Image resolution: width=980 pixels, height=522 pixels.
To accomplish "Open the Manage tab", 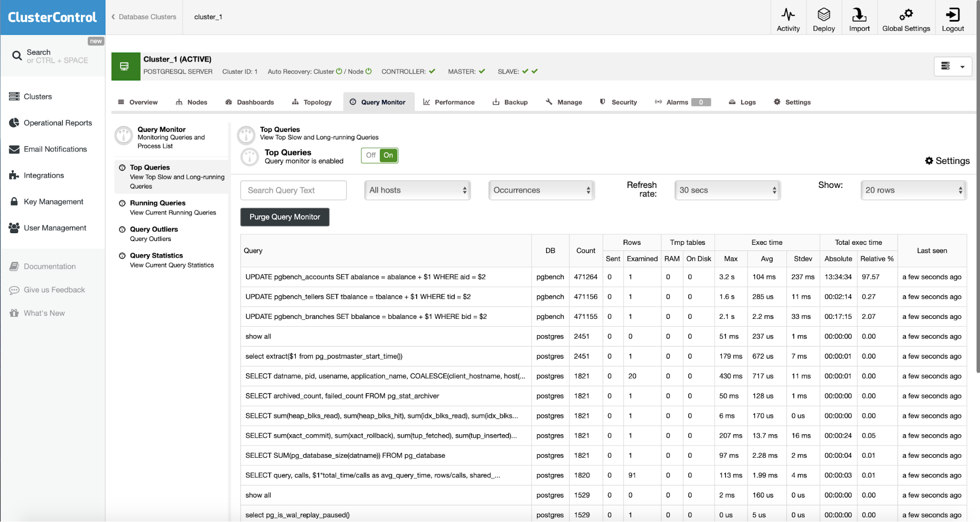I will point(564,102).
